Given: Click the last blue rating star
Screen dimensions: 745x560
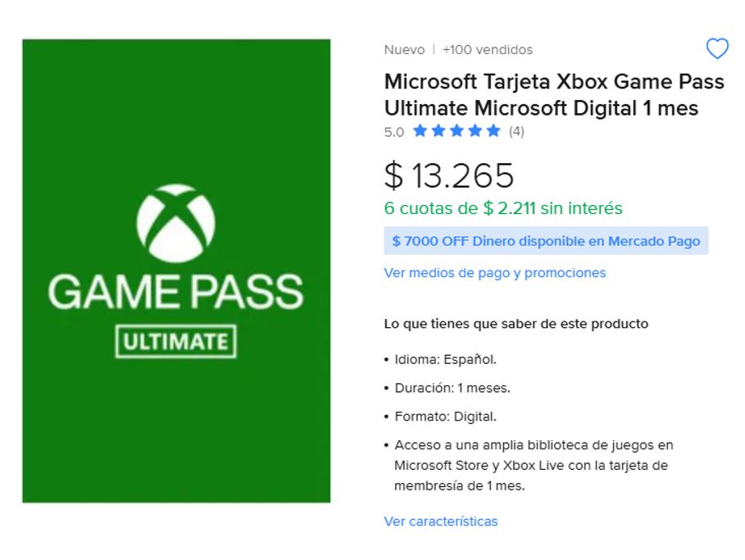Looking at the screenshot, I should coord(493,131).
